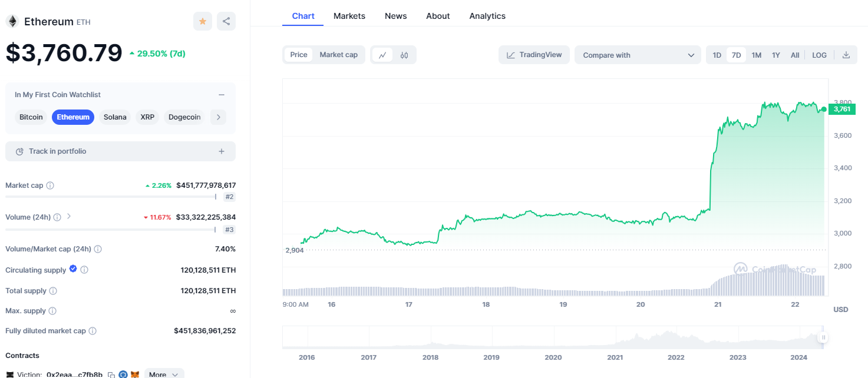Click the $451,777,978,617 market cap value

point(206,185)
